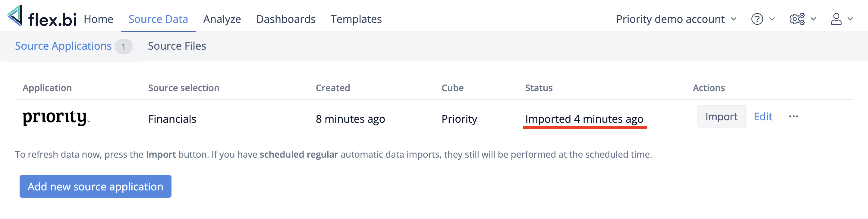Click the settings gears icon
Viewport: 868px width, 219px height.
797,19
